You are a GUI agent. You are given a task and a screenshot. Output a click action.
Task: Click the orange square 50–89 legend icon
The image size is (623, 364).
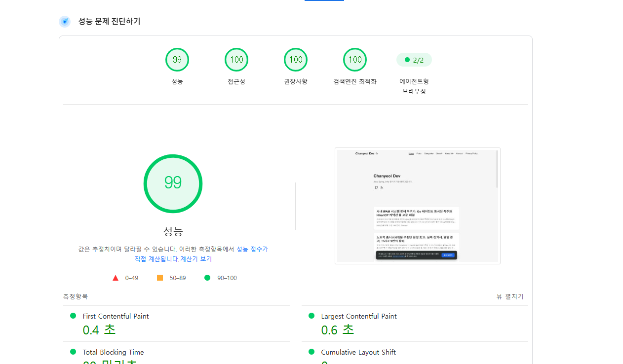pyautogui.click(x=160, y=278)
